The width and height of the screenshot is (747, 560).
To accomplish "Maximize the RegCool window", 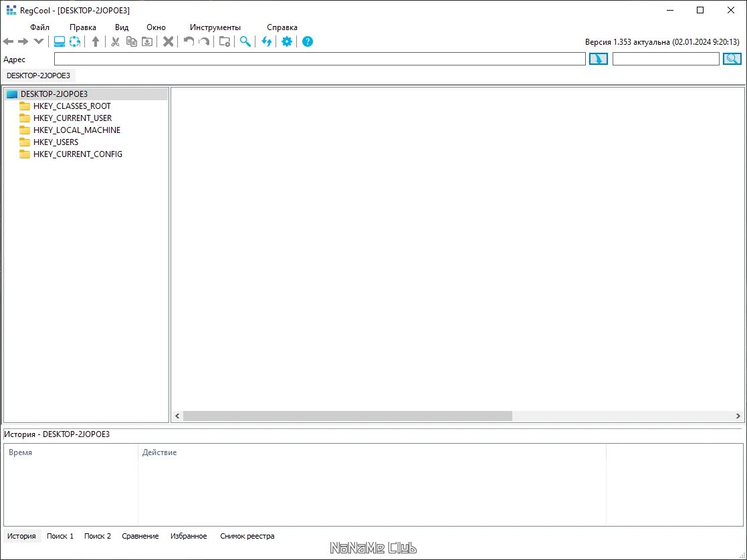I will (700, 10).
